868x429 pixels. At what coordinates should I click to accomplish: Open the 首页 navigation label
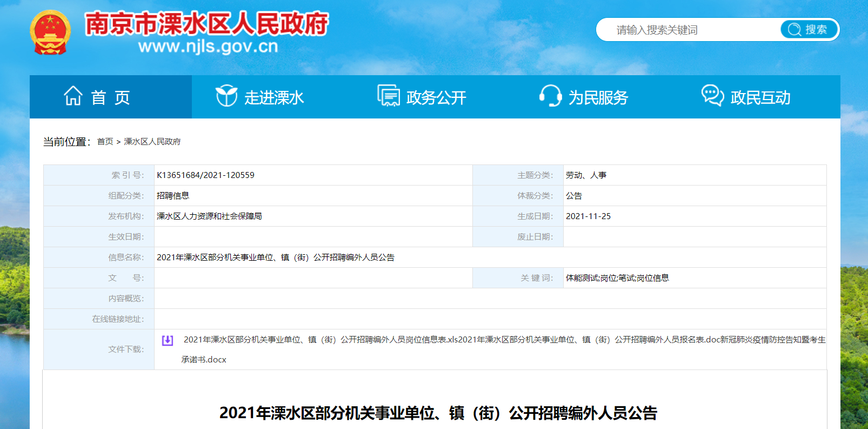pos(111,97)
